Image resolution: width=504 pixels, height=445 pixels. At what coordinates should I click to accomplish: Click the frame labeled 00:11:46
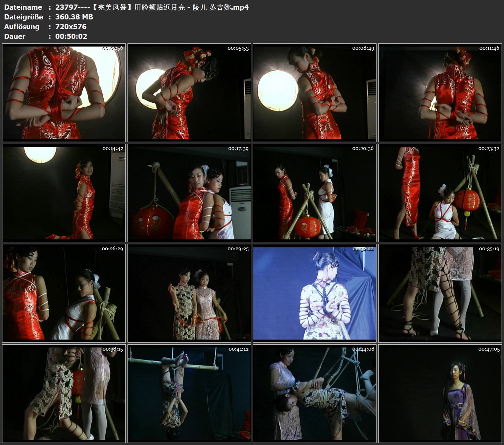[440, 92]
